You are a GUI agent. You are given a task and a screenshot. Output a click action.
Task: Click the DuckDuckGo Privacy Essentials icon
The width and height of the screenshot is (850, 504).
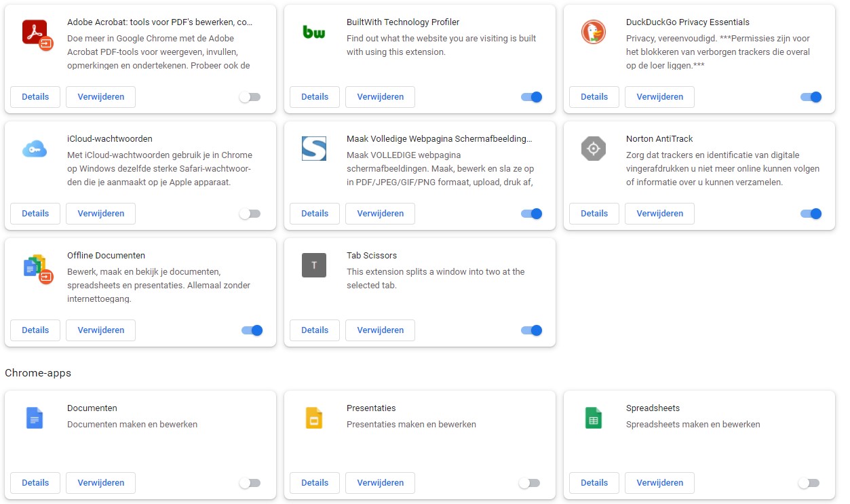[594, 32]
